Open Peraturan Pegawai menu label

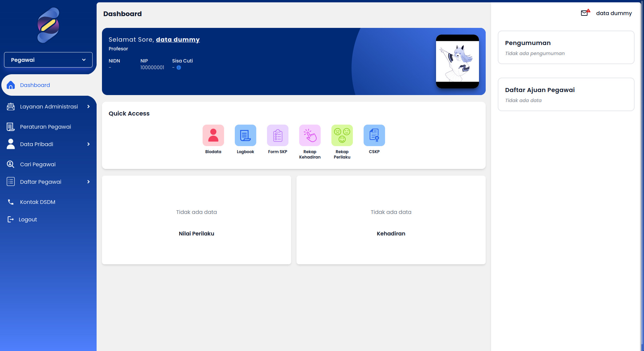pos(46,127)
